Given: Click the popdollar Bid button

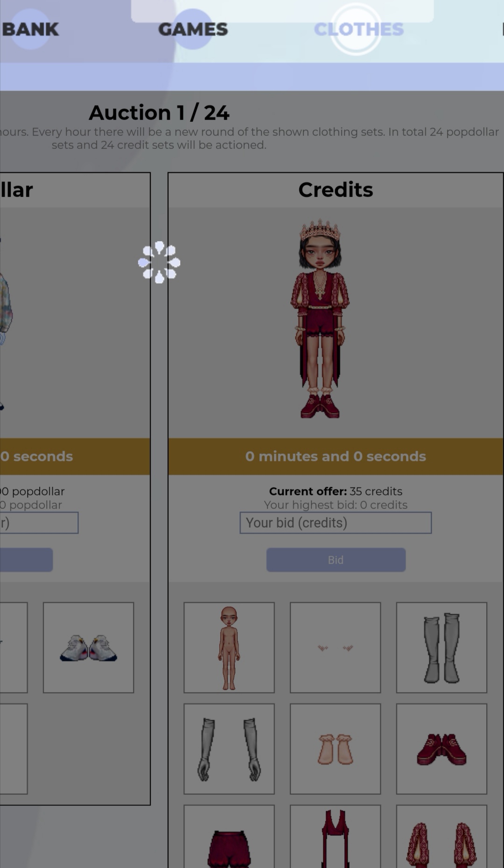Looking at the screenshot, I should 26,560.
